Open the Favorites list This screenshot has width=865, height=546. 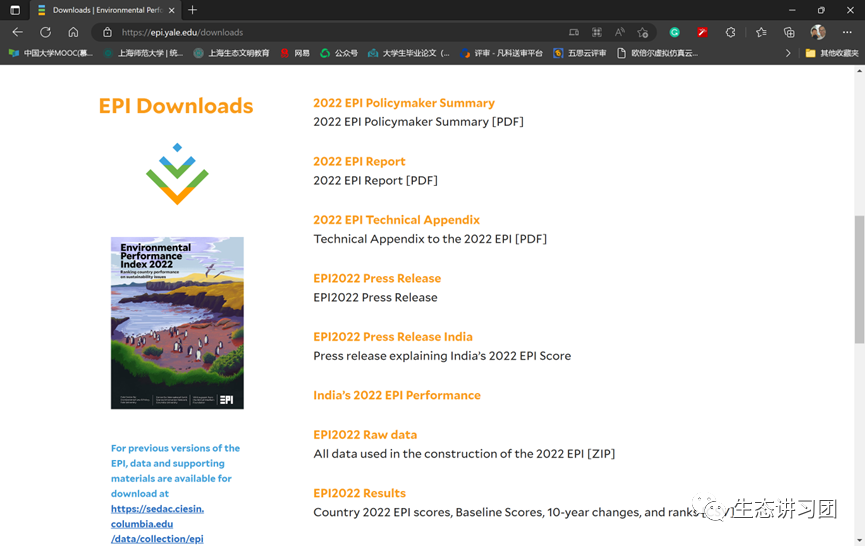[761, 33]
